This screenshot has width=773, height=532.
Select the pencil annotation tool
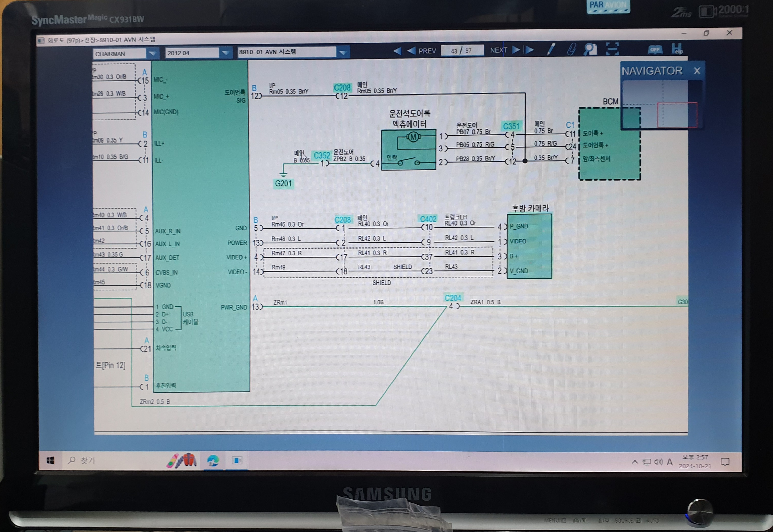[x=551, y=49]
